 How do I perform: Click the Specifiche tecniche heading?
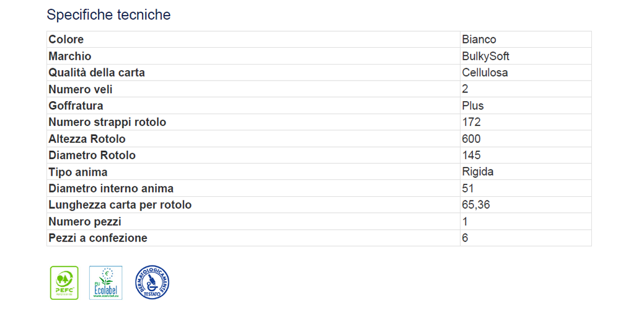[108, 15]
